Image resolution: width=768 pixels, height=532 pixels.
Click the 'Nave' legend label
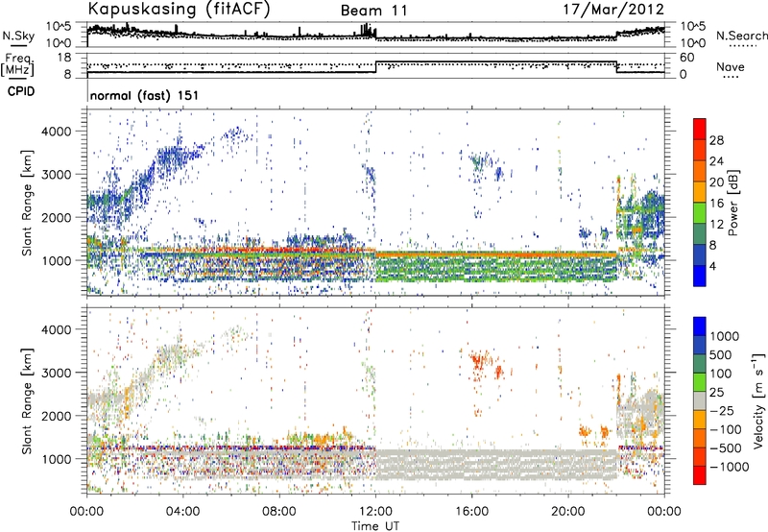[731, 67]
